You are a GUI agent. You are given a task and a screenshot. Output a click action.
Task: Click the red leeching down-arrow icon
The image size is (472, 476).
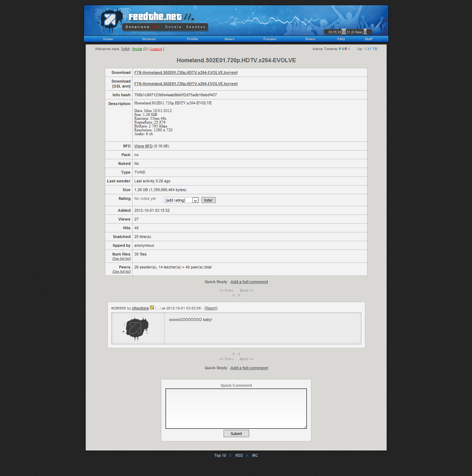click(x=346, y=49)
